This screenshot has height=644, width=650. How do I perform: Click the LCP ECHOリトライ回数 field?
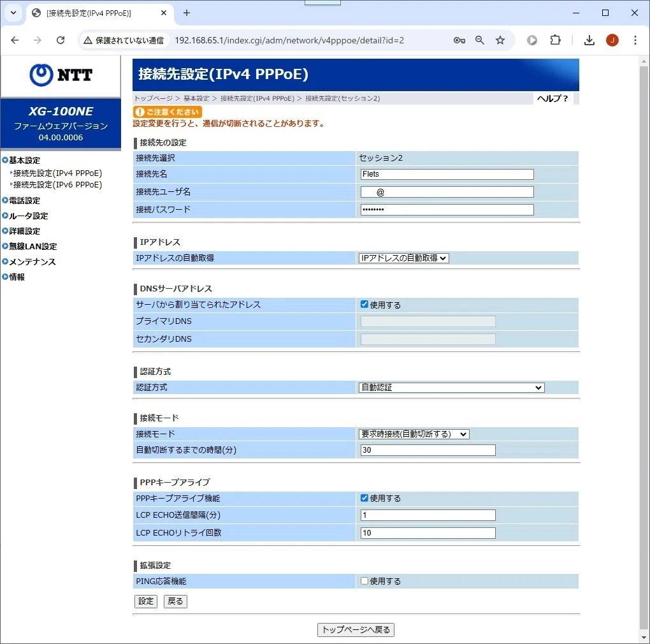[428, 533]
